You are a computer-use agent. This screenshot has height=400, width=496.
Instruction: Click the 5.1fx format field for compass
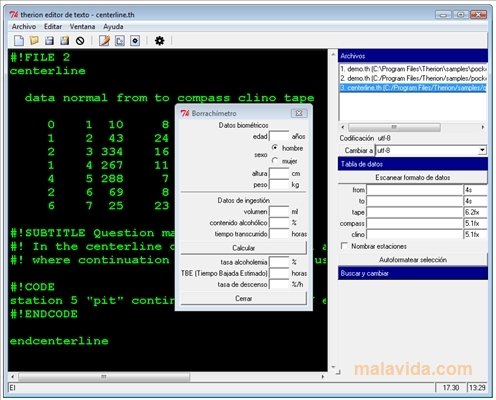pyautogui.click(x=476, y=223)
